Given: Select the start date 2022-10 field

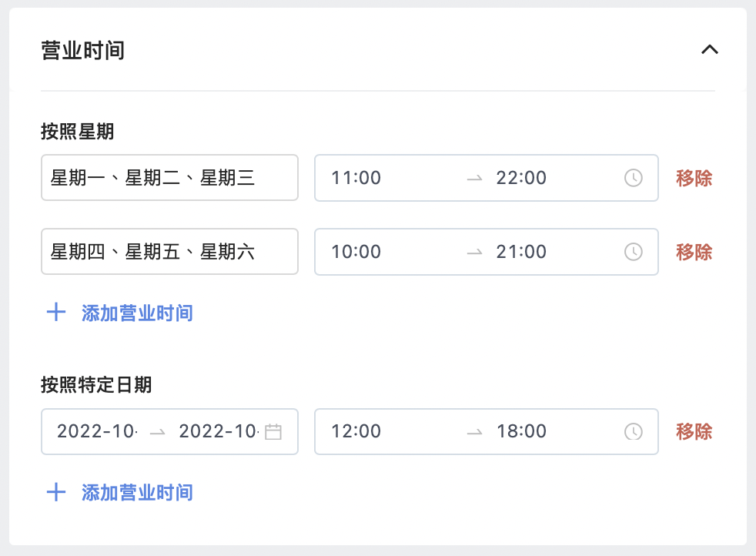Looking at the screenshot, I should (x=97, y=431).
